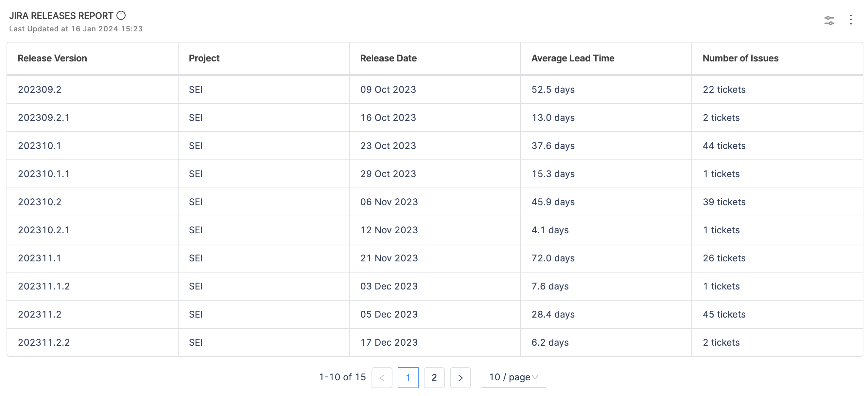
Task: Click the 45 tickets count for 202311.2
Action: click(x=724, y=314)
